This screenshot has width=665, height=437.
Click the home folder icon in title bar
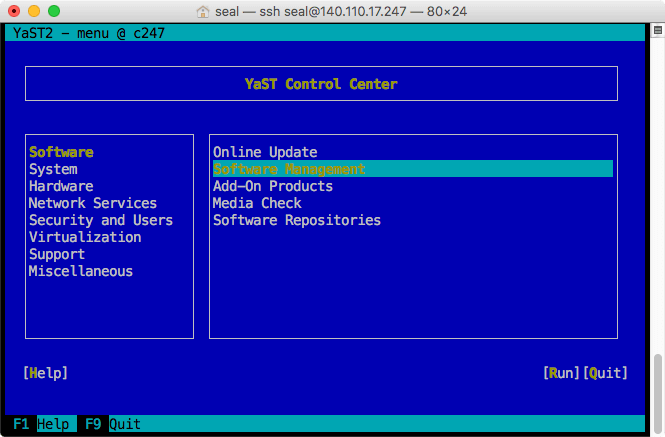tap(204, 11)
